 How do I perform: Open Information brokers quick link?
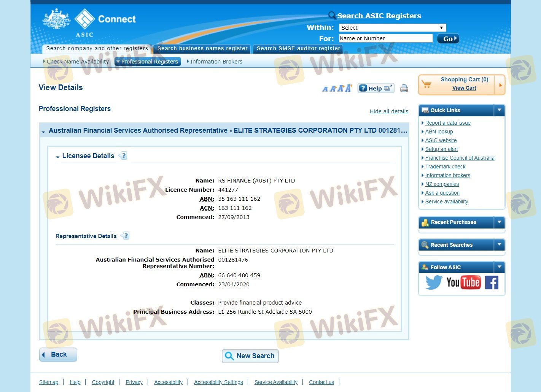[448, 175]
